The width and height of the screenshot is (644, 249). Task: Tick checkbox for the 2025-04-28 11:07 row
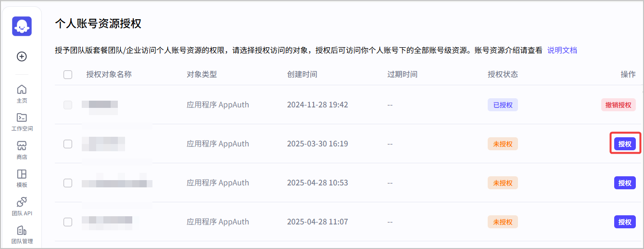click(68, 222)
